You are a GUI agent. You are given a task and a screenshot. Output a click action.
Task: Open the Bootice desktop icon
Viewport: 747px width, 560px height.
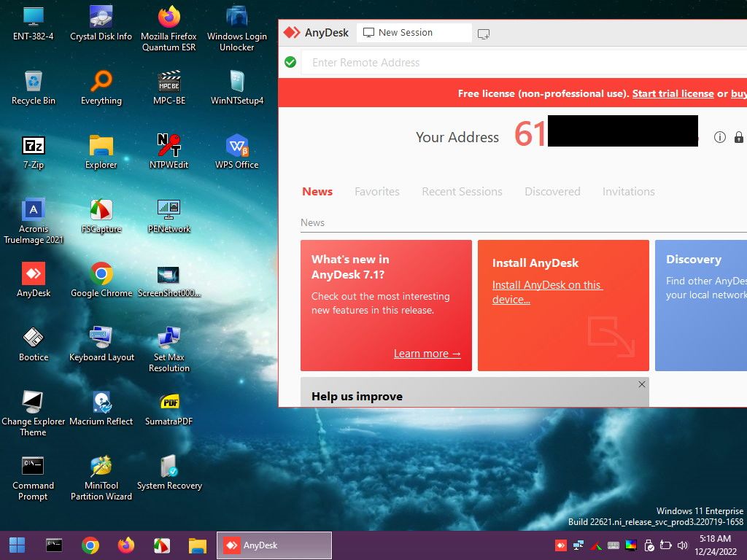(34, 344)
